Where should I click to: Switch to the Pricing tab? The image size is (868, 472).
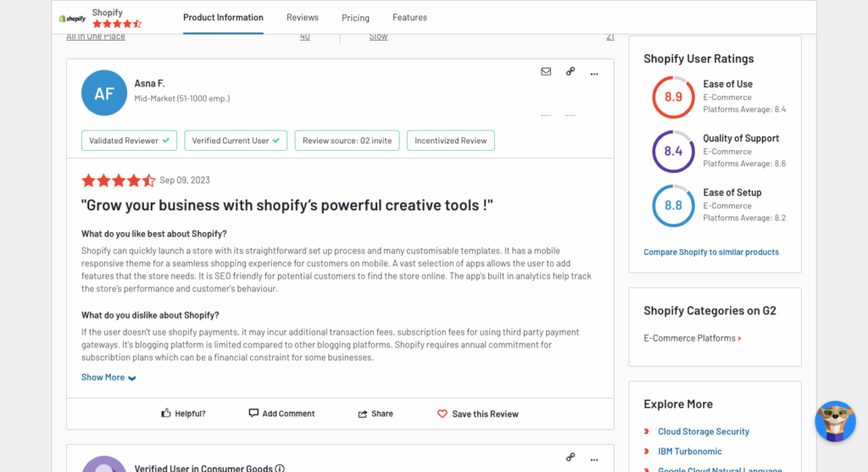click(x=355, y=18)
